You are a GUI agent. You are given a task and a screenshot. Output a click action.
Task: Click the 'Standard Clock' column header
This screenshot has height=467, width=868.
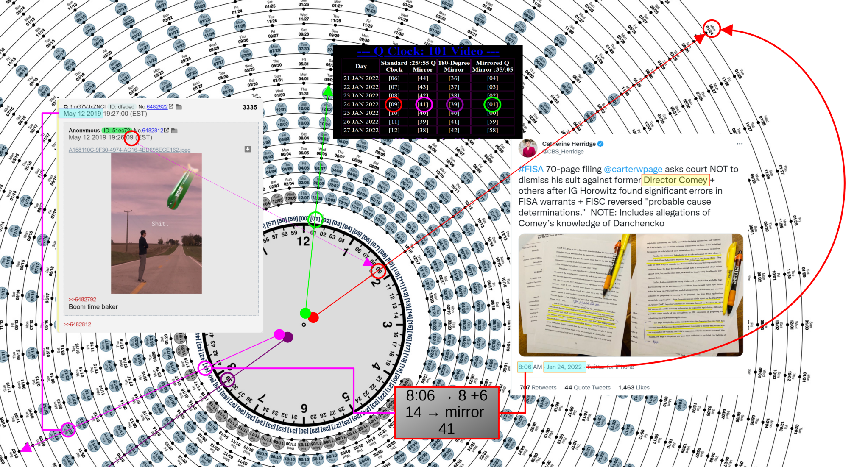click(394, 66)
